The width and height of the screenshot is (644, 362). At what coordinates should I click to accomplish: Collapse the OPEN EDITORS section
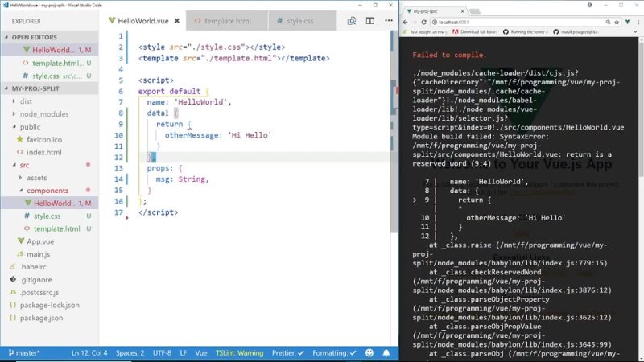[49, 37]
